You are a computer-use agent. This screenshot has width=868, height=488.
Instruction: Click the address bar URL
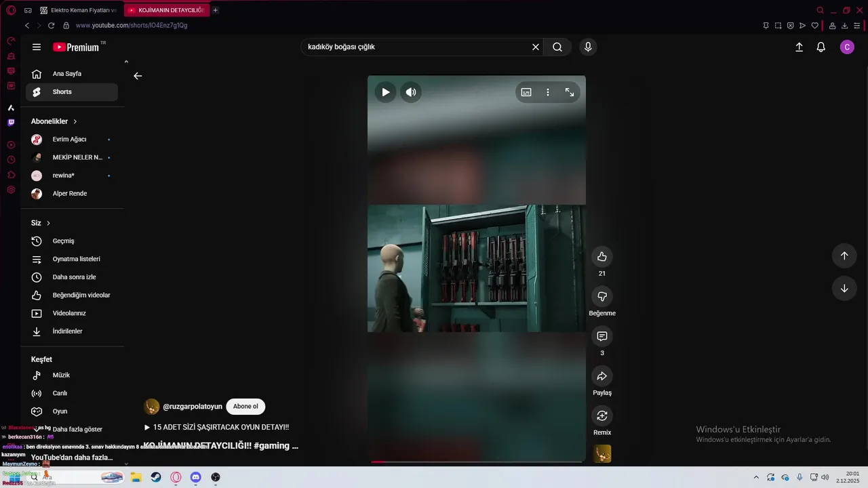coord(132,25)
